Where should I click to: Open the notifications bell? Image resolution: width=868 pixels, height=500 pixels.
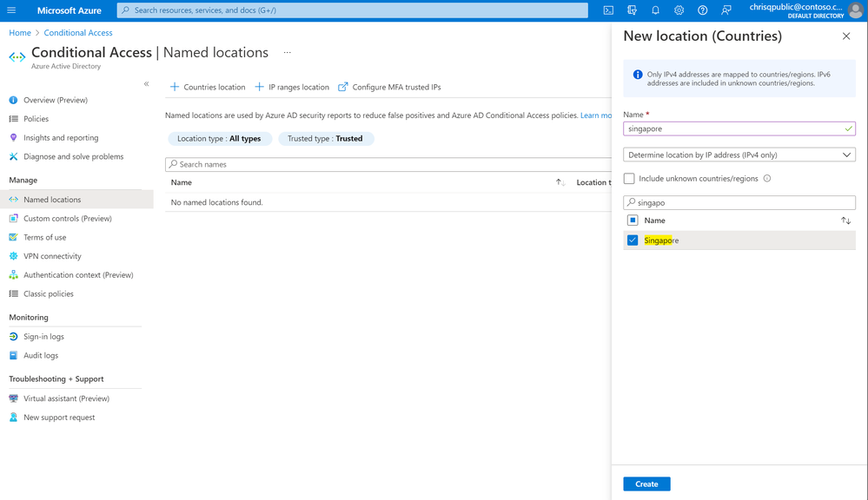pyautogui.click(x=655, y=10)
